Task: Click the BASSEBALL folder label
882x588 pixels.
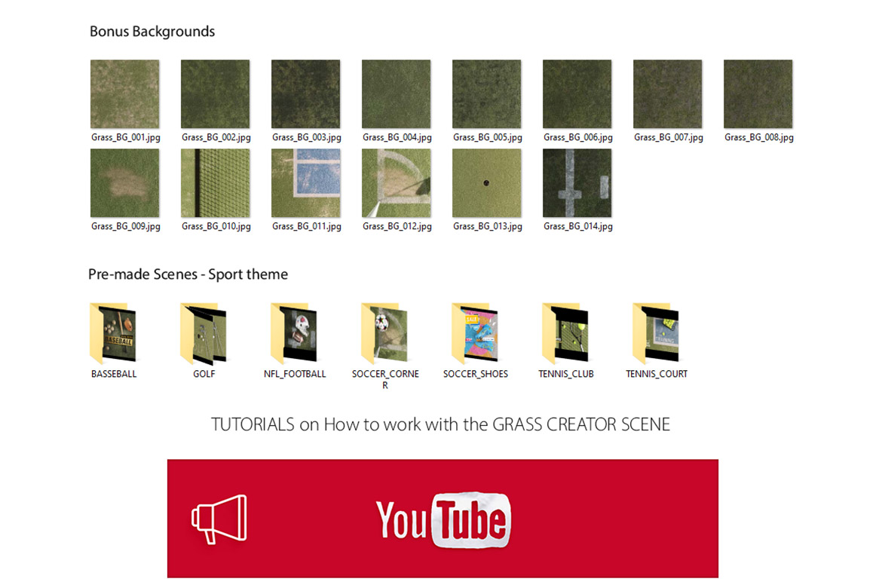Action: coord(114,374)
